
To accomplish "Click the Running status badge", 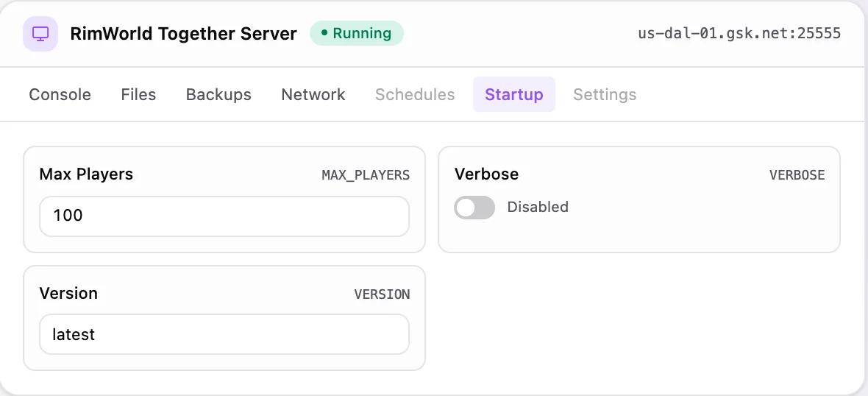I will click(357, 34).
